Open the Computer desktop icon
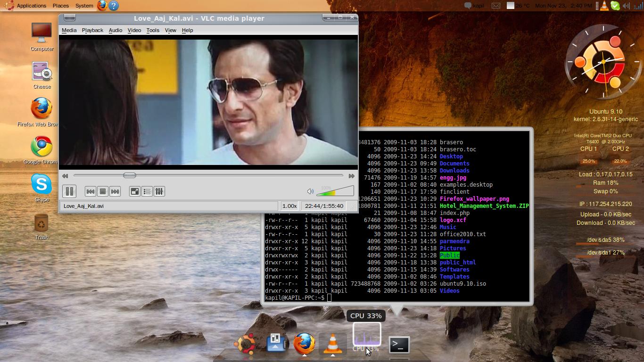This screenshot has width=644, height=362. pos(41,37)
